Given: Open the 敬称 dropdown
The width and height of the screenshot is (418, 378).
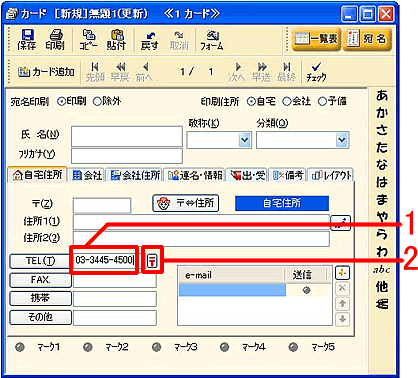Looking at the screenshot, I should click(245, 140).
